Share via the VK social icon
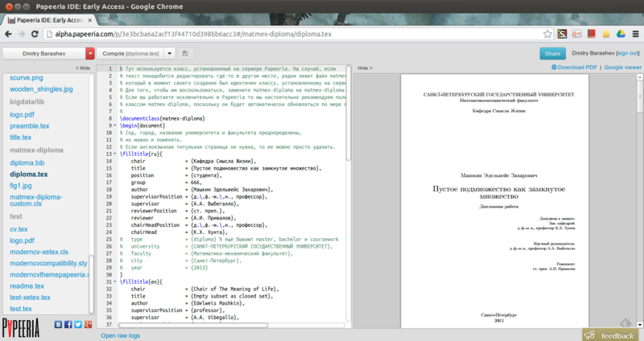644x341 pixels. pos(58,324)
